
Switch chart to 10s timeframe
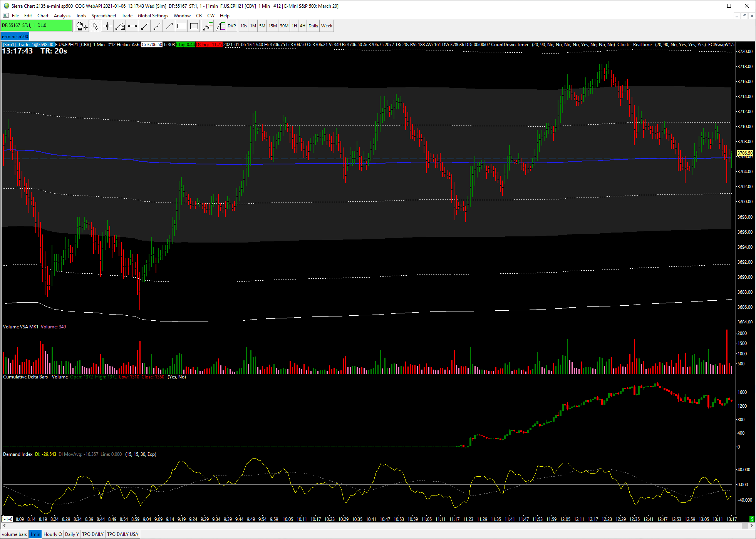[x=244, y=26]
